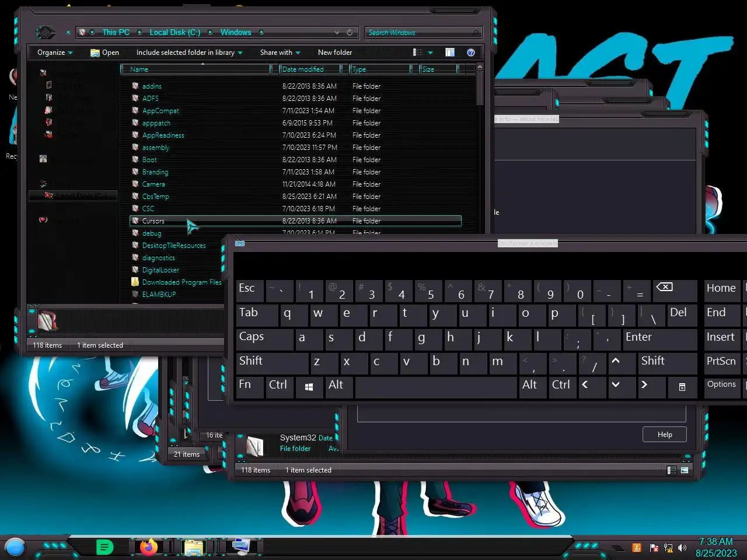Toggle the right Alt key on keyboard

(533, 386)
